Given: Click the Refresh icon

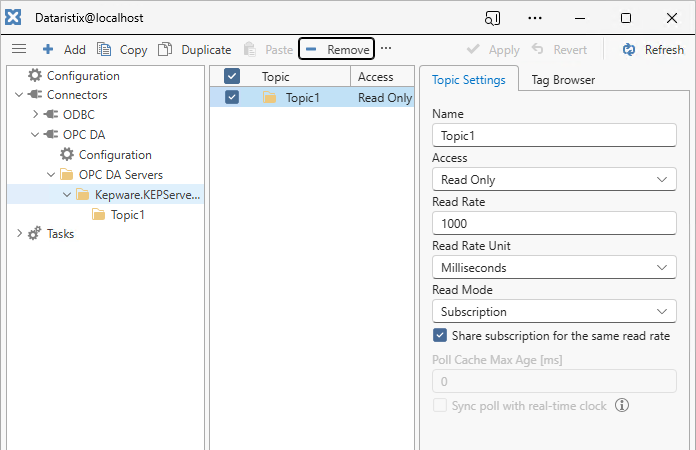Looking at the screenshot, I should 629,49.
